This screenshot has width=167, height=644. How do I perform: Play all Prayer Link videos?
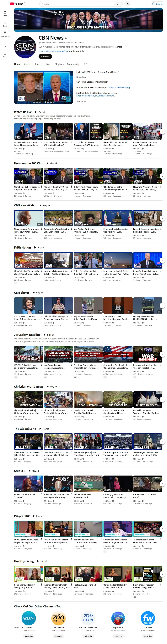[38, 516]
